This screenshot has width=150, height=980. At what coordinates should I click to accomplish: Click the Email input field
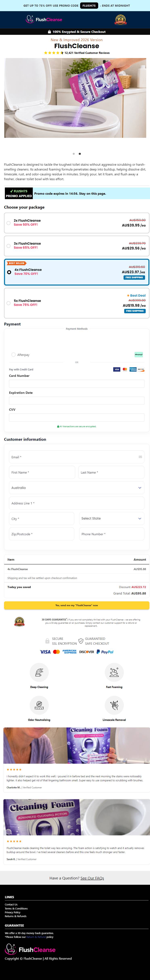[77, 457]
